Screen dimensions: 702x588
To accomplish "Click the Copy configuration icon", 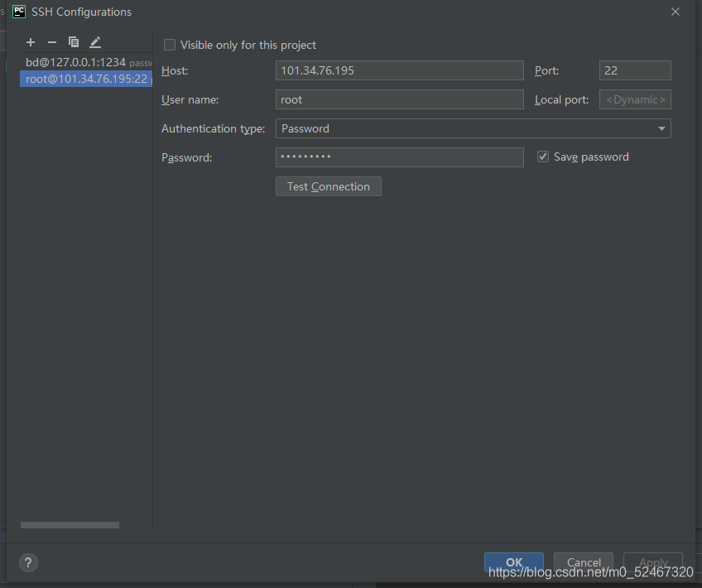I will (x=74, y=42).
